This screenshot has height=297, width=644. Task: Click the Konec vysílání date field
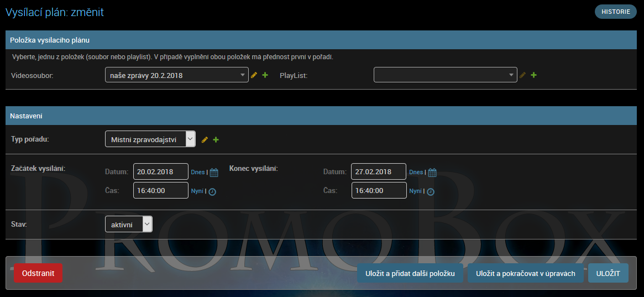coord(378,172)
